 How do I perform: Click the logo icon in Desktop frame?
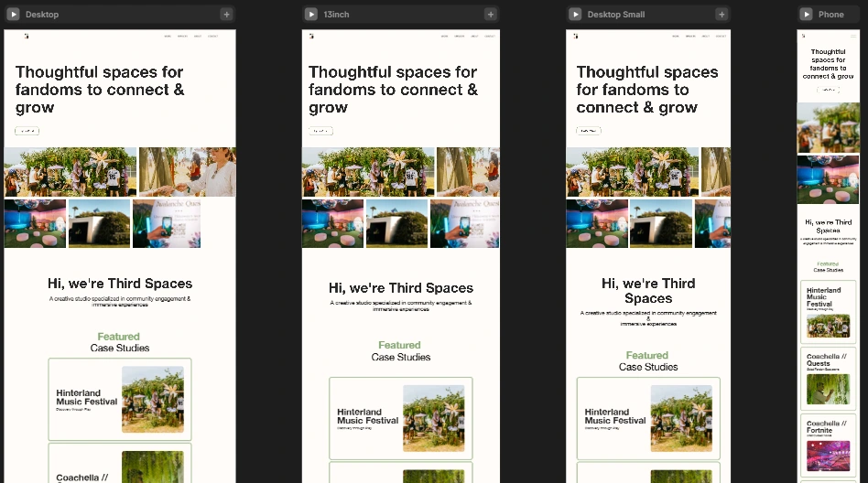coord(26,36)
